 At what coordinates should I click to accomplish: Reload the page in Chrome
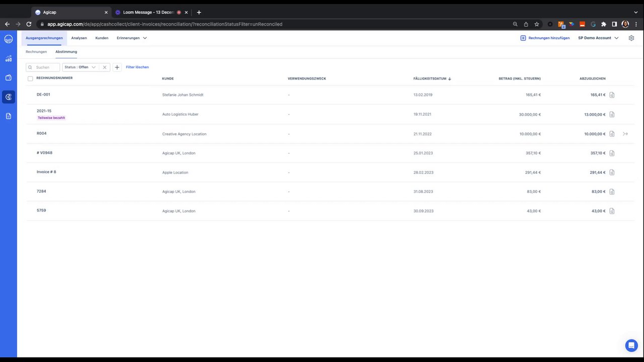click(x=29, y=24)
